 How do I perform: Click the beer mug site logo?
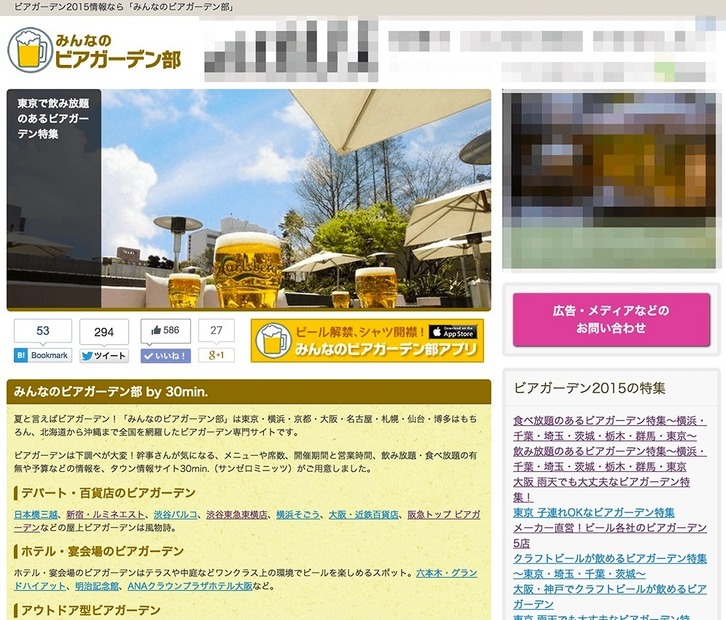tap(31, 50)
